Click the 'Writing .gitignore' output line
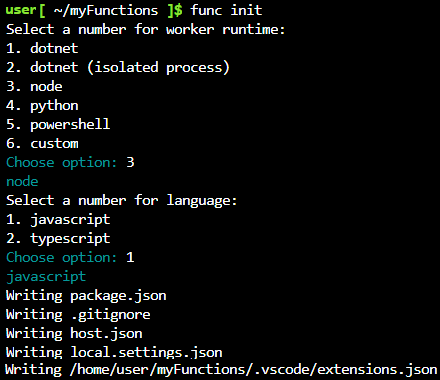Viewport: 440px width, 380px height. pyautogui.click(x=78, y=315)
